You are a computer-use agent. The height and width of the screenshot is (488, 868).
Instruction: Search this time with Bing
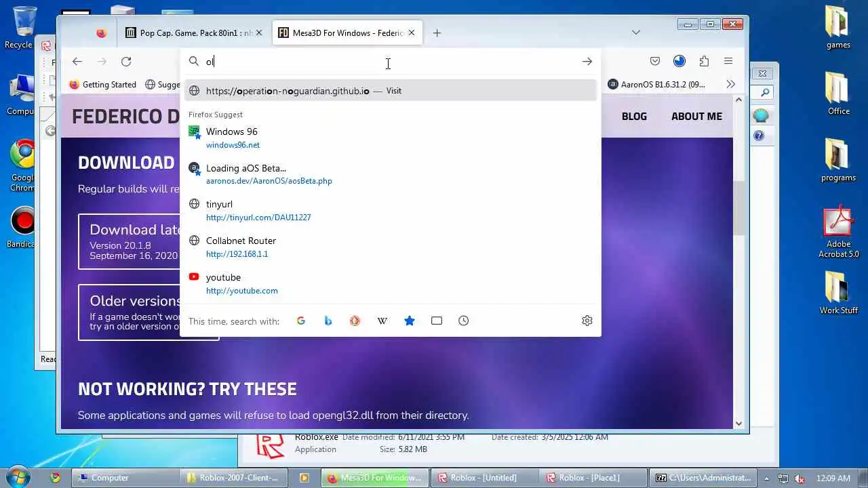pos(328,321)
